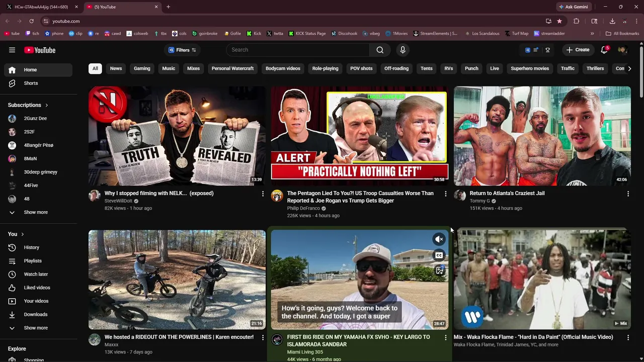The image size is (644, 362).
Task: Click the list icon with the blue dot
Action: [536, 50]
